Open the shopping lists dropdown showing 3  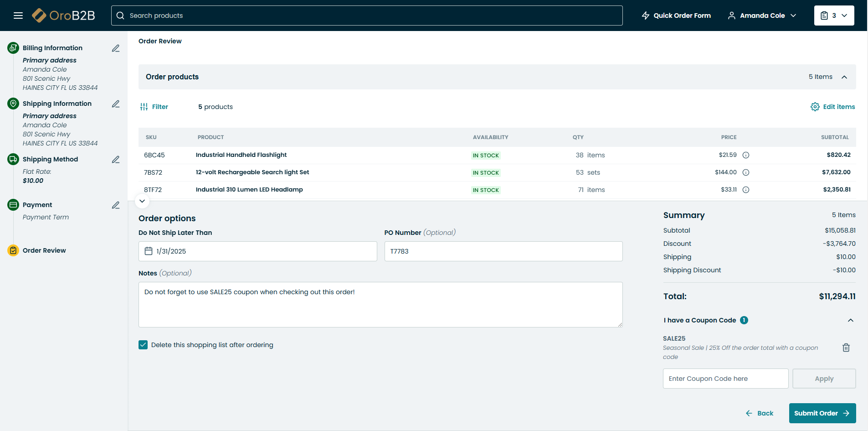pyautogui.click(x=834, y=16)
